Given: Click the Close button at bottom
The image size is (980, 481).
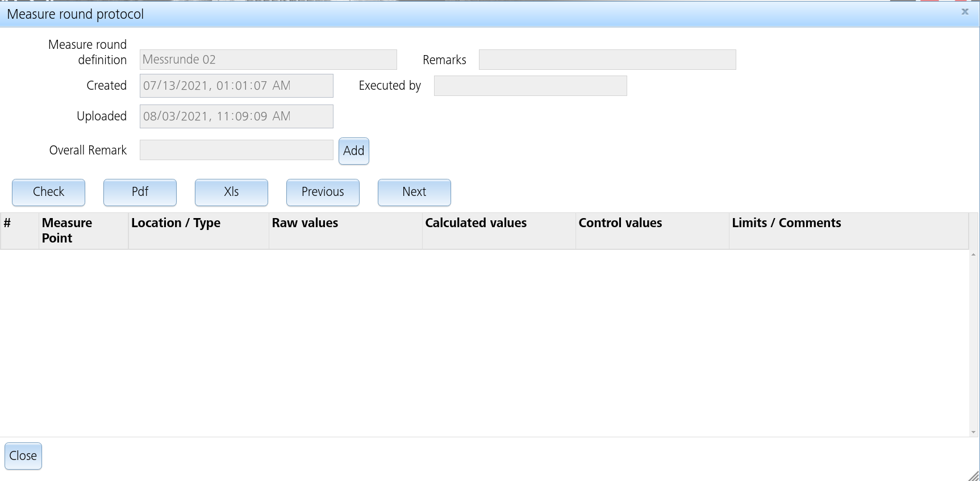Looking at the screenshot, I should coord(23,456).
